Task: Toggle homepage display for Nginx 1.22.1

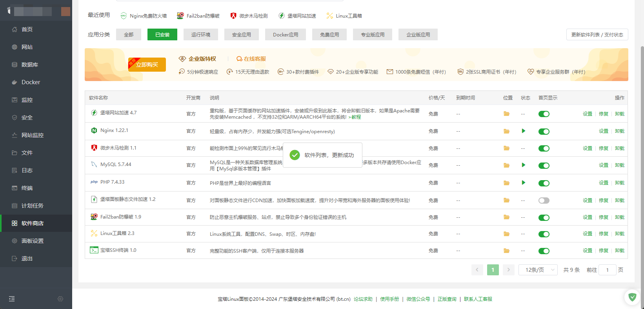Action: [x=544, y=131]
